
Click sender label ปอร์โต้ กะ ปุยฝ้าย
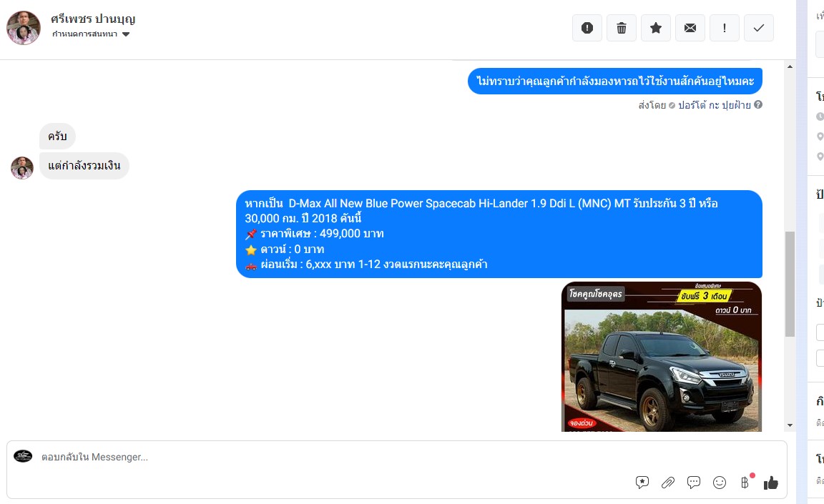pos(714,105)
